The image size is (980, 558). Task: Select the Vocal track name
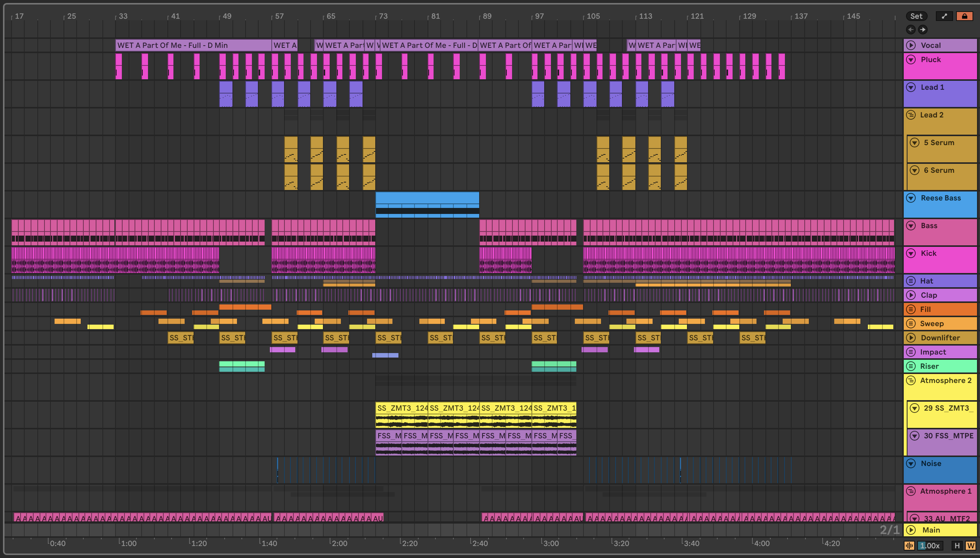pos(931,45)
